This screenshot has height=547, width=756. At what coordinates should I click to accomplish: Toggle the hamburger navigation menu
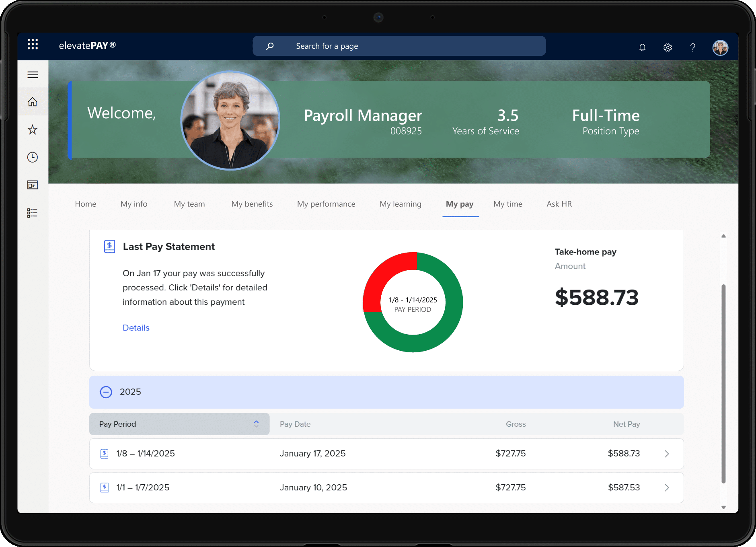point(33,75)
